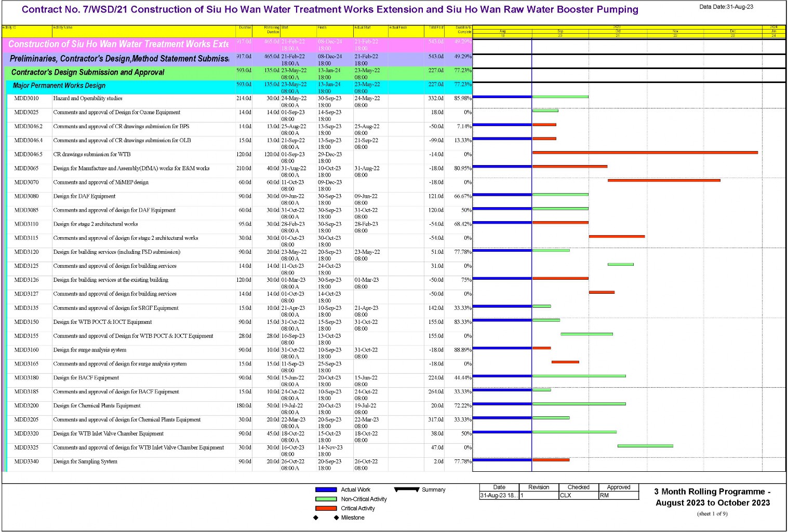Click the 3 Month Rolling Programme title
This screenshot has width=788, height=532.
pos(713,497)
